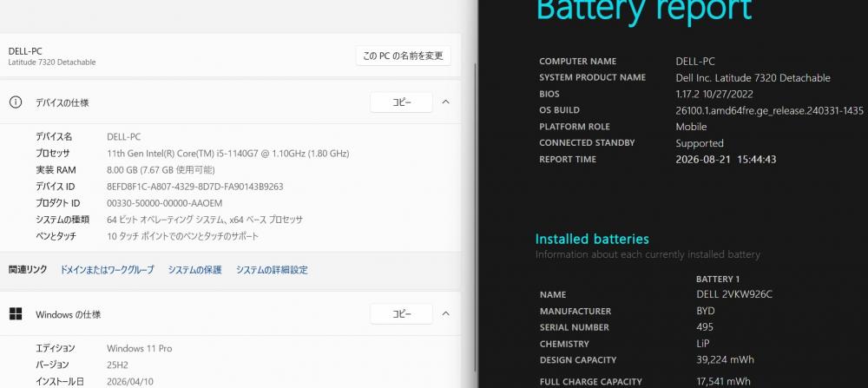Select REPORT TIME 2026-08-21 15:44:43
Viewport: 868px width, 388px height.
(x=726, y=160)
